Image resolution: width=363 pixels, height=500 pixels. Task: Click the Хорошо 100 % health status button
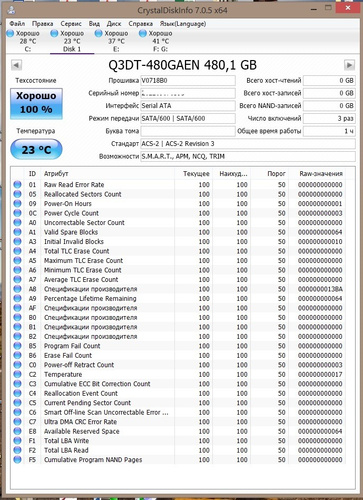[36, 103]
